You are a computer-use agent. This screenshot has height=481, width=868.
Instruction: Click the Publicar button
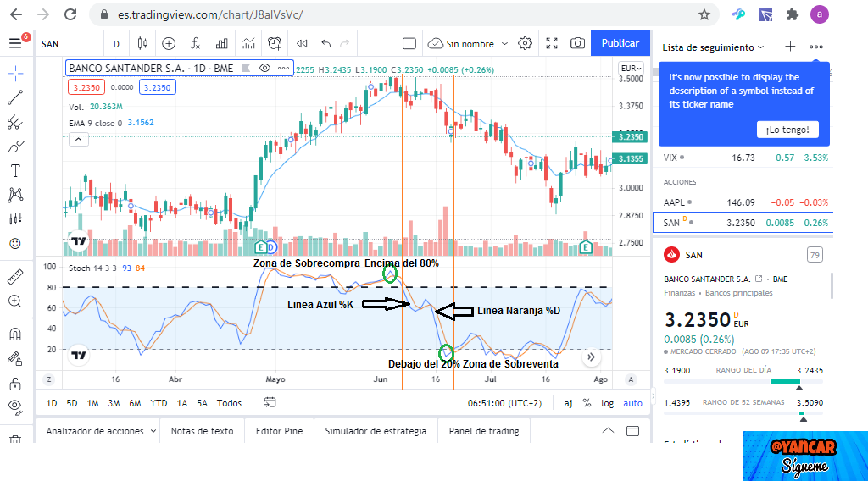click(x=620, y=43)
